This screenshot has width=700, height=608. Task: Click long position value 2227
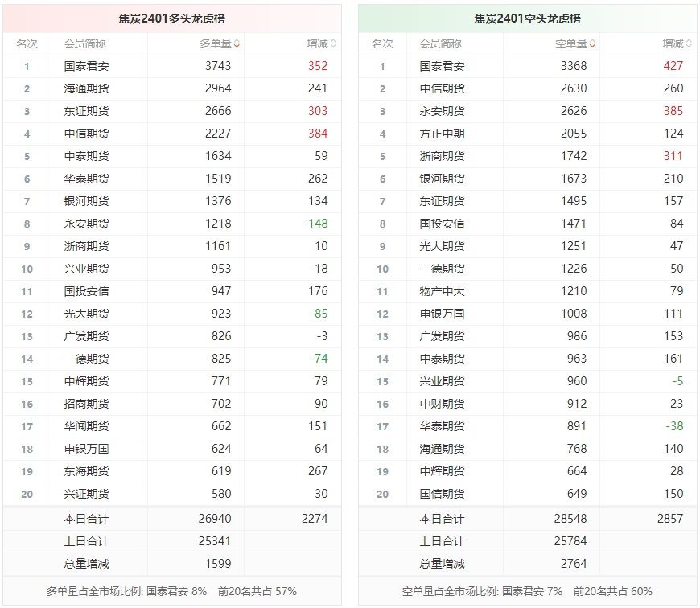pos(218,134)
